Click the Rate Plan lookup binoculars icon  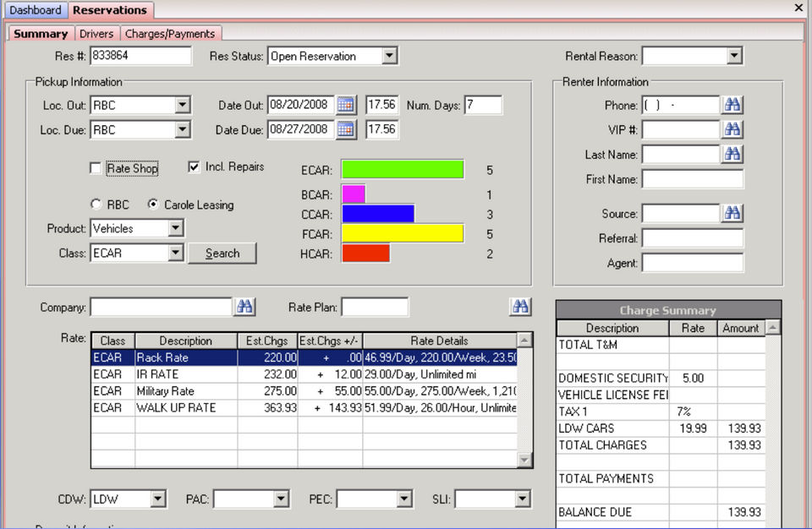(521, 307)
